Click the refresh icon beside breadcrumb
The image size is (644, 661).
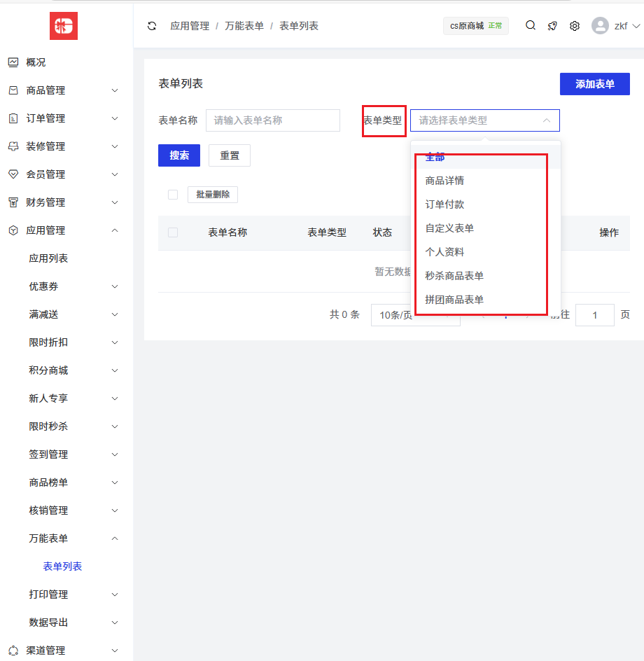pyautogui.click(x=152, y=26)
